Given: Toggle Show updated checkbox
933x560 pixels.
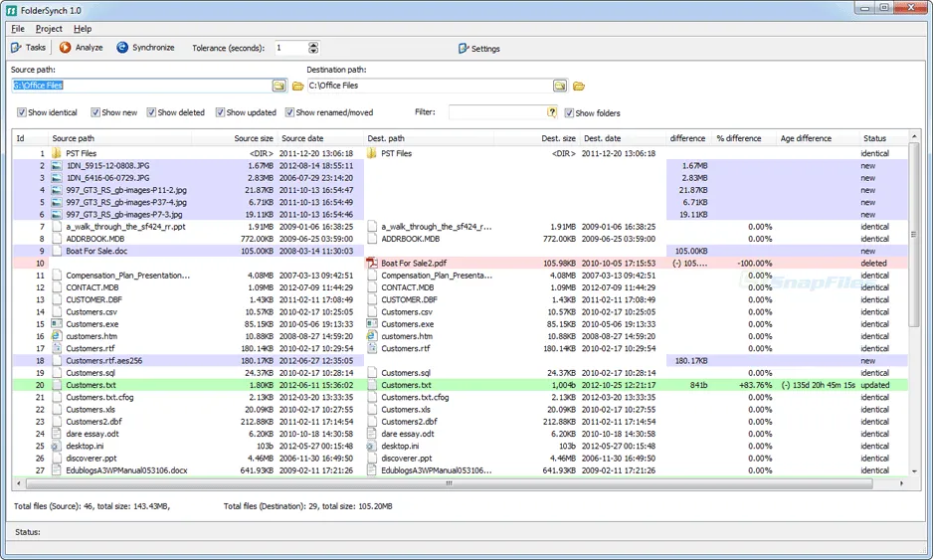Looking at the screenshot, I should [x=220, y=112].
